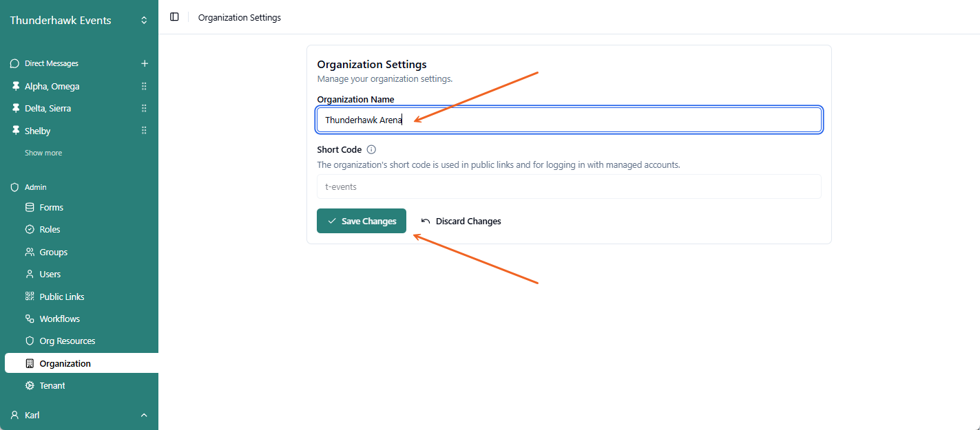Click the drag handle beside Delta, Sierra
The width and height of the screenshot is (980, 430).
pos(144,109)
